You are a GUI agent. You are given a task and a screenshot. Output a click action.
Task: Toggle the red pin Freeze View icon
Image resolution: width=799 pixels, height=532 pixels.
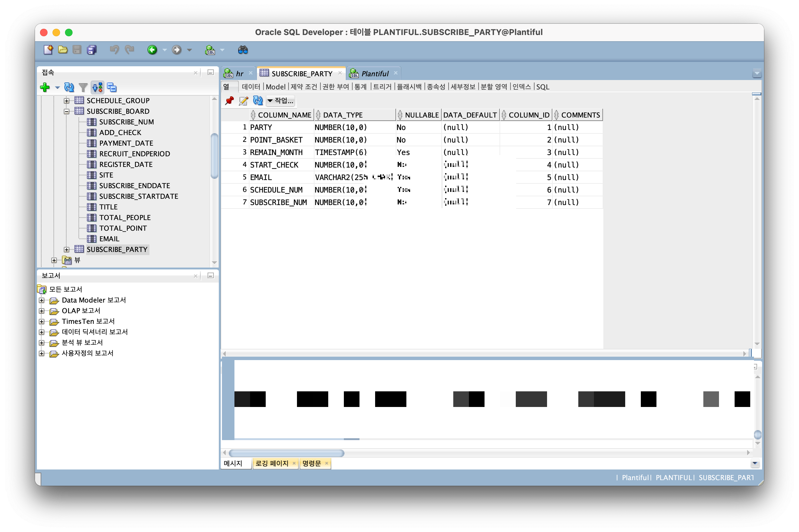click(x=229, y=101)
